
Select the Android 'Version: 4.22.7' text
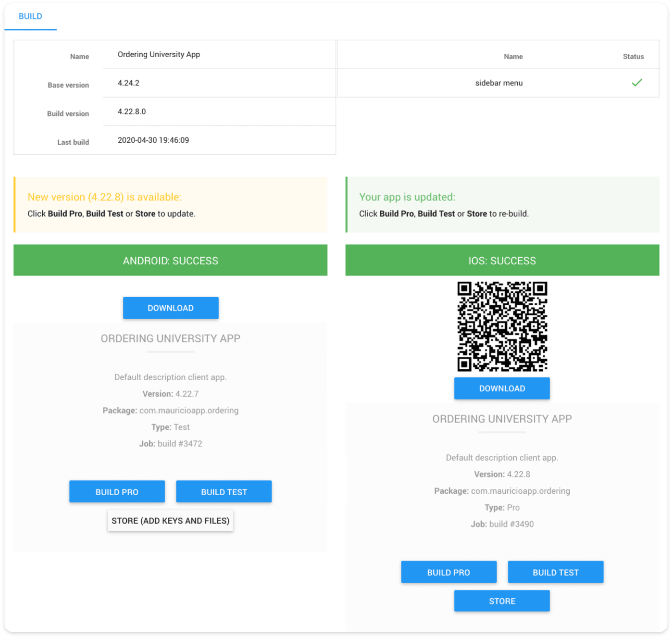pyautogui.click(x=171, y=394)
